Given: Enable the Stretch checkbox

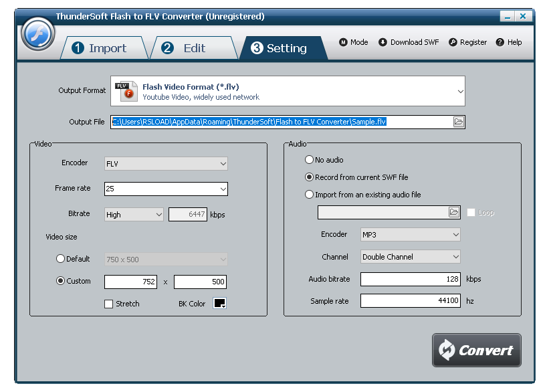Looking at the screenshot, I should [108, 303].
